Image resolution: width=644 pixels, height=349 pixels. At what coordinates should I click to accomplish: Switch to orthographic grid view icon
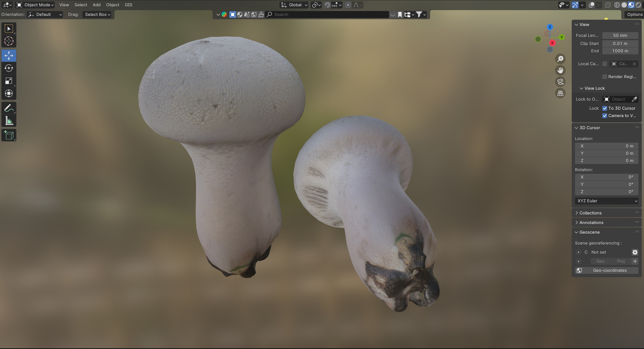point(560,93)
